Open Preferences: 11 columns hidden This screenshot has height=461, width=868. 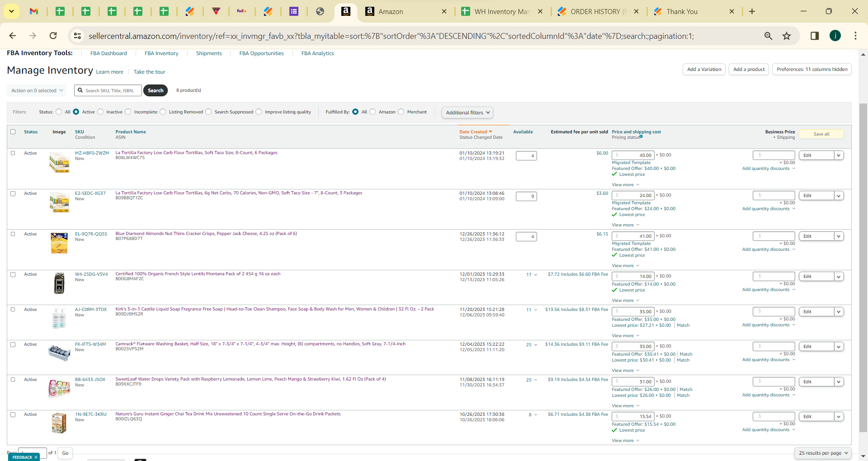(x=812, y=69)
